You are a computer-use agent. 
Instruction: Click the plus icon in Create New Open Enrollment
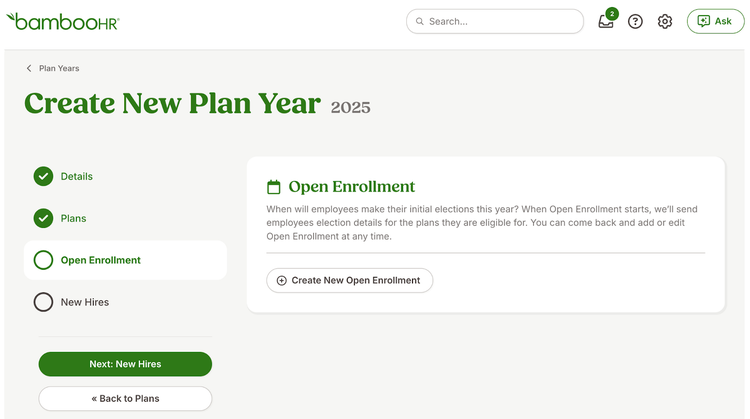click(282, 281)
